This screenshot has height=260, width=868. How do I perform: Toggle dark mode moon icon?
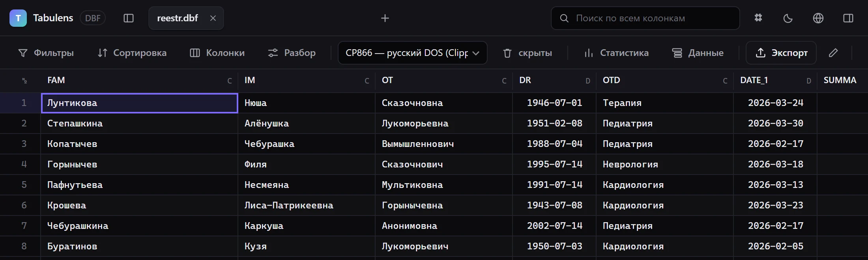tap(788, 18)
